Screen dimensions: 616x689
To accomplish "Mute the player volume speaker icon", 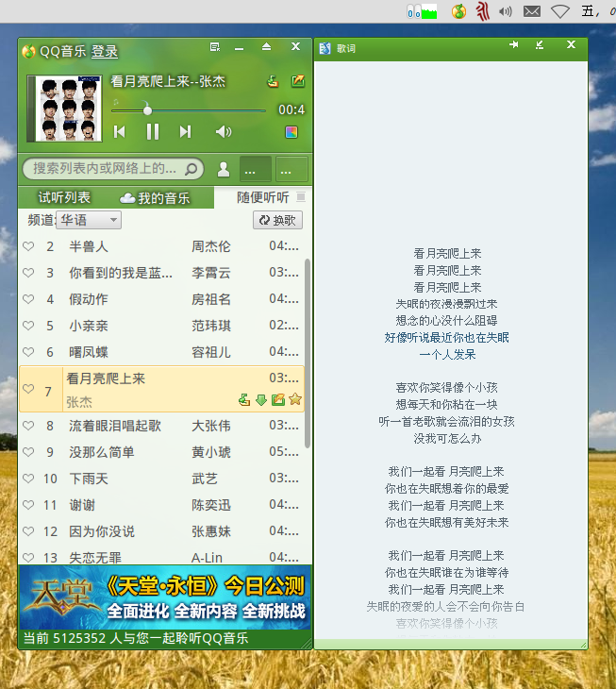I will click(224, 131).
